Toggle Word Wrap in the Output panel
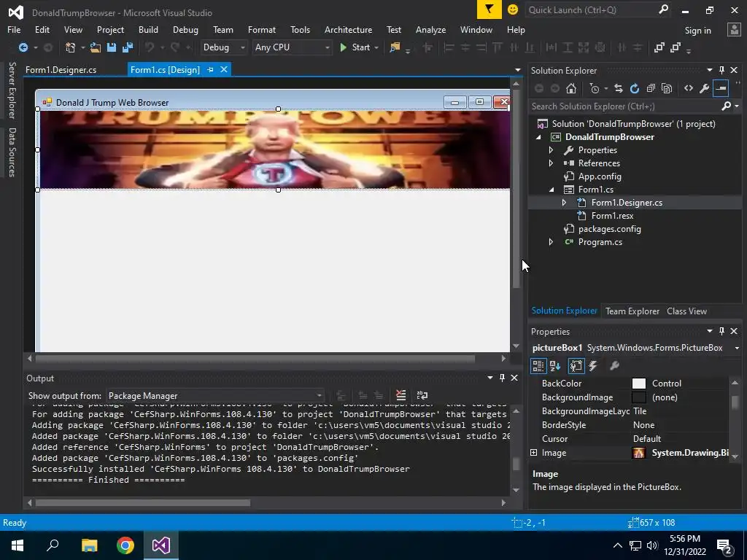 (x=422, y=395)
